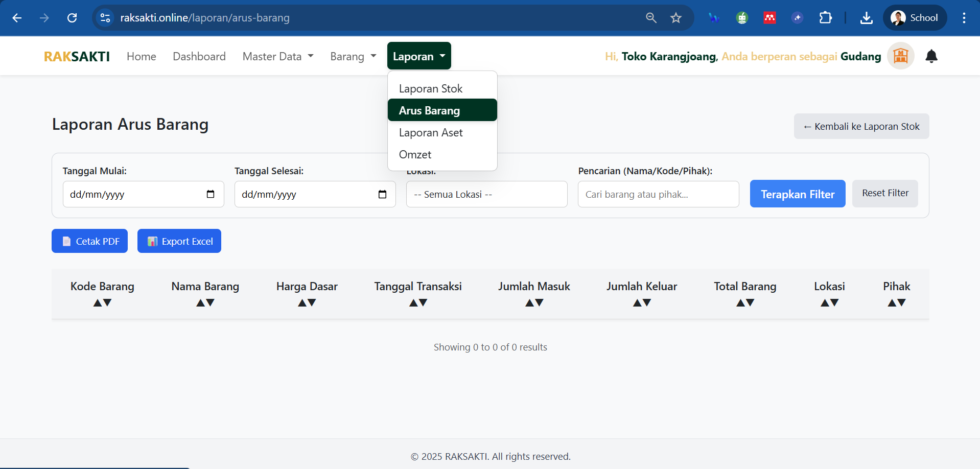Click the notification bell icon

click(931, 56)
